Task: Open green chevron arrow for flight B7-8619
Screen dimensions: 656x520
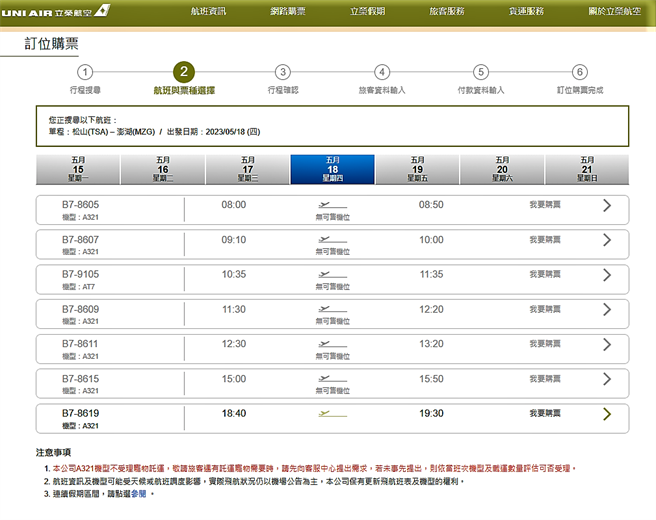Action: (607, 414)
